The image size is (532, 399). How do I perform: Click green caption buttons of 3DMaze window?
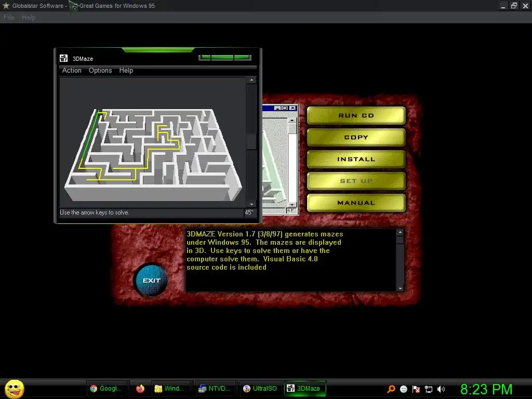pos(224,57)
